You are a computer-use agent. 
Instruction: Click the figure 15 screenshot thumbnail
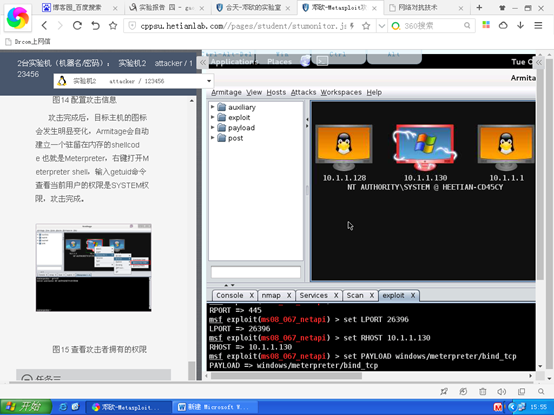click(x=94, y=267)
